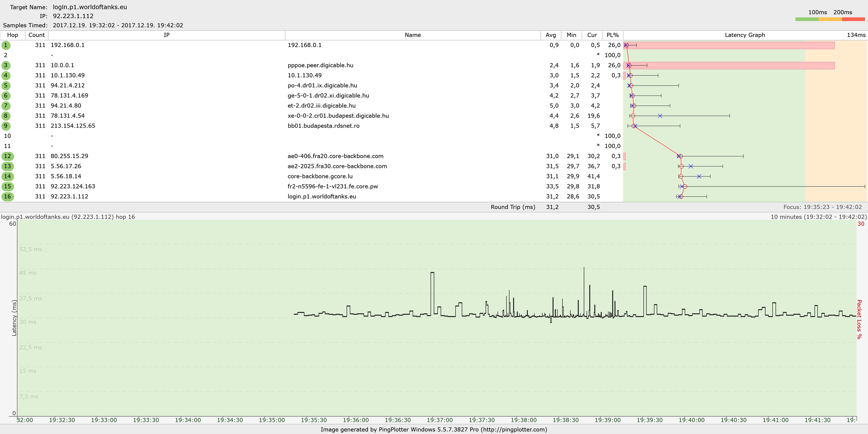Click the 10 minutes timeline range label
The width and height of the screenshot is (868, 434).
[819, 217]
